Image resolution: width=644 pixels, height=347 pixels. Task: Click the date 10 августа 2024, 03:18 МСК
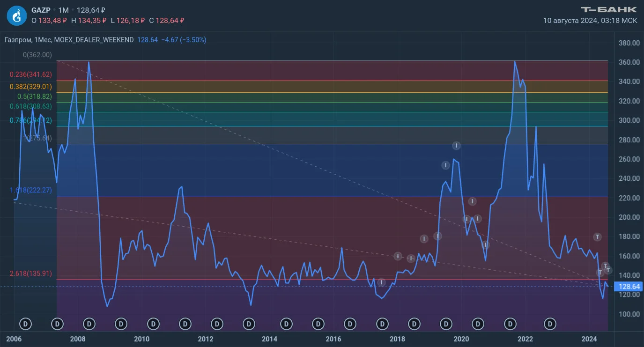pos(590,21)
